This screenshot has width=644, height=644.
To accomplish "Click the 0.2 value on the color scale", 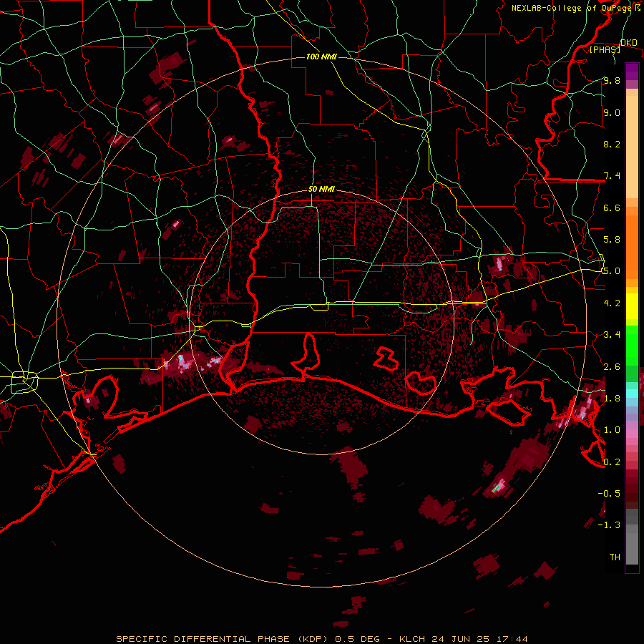I will pyautogui.click(x=612, y=462).
